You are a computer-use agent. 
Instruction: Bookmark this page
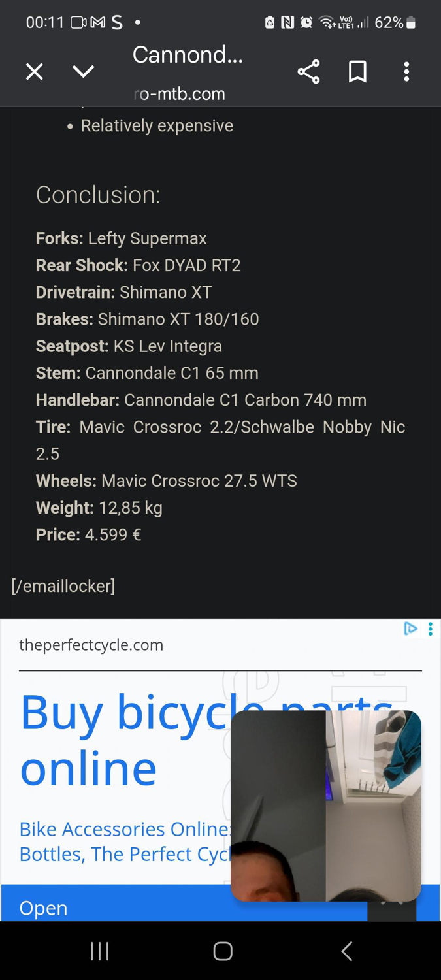pos(357,72)
